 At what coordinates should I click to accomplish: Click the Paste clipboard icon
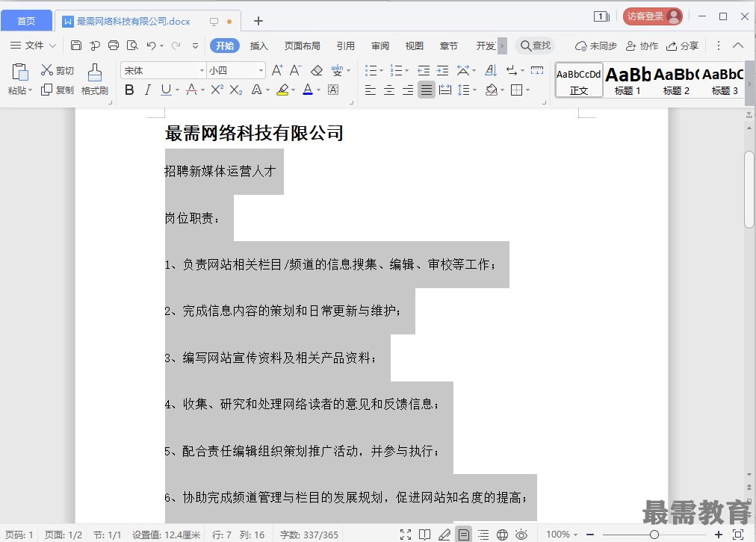coord(19,72)
